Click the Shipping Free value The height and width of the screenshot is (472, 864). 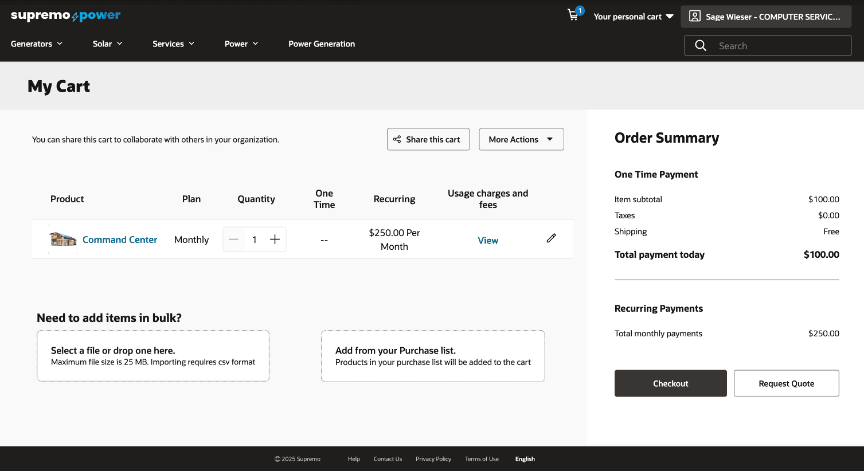pos(831,231)
